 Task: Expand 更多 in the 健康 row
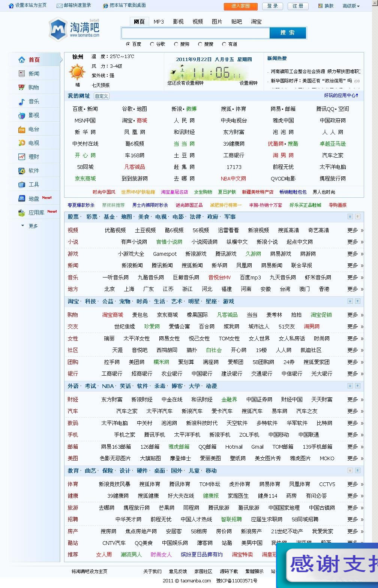[355, 496]
